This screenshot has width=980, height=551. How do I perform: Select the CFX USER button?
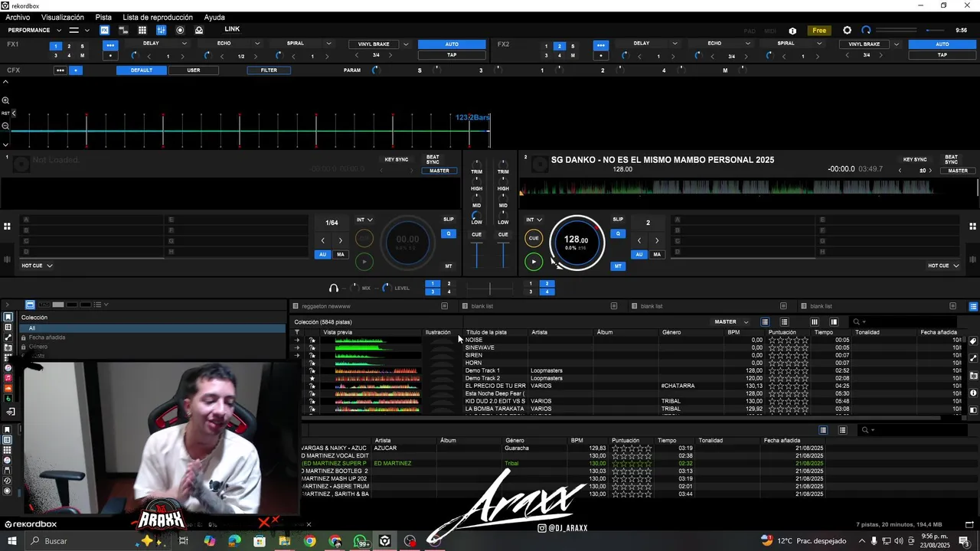click(x=194, y=70)
